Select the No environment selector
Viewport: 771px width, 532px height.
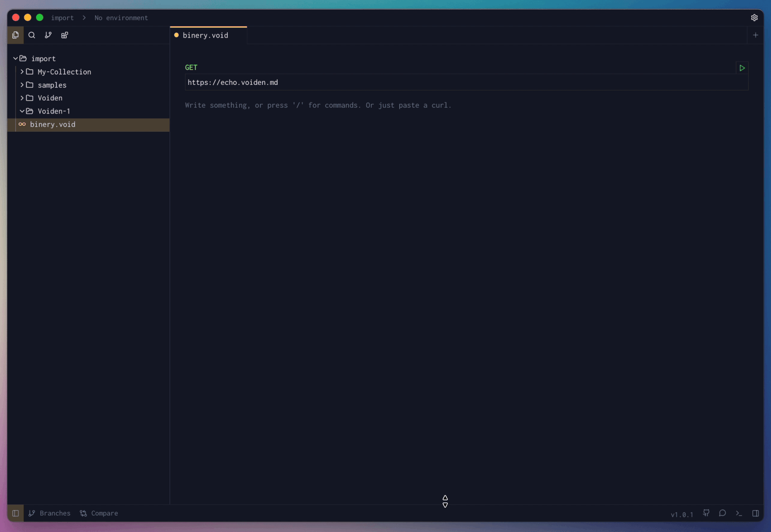(x=121, y=18)
